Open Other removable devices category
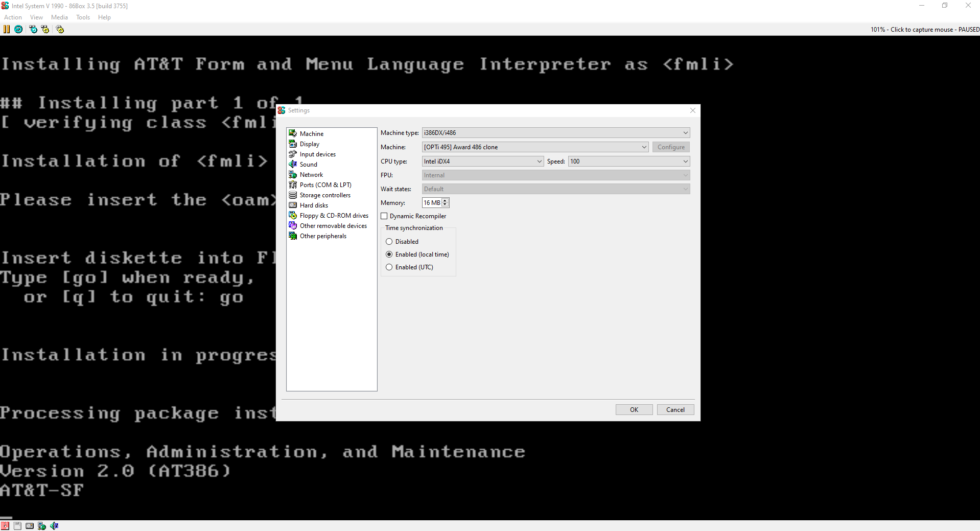Image resolution: width=980 pixels, height=531 pixels. (x=333, y=226)
